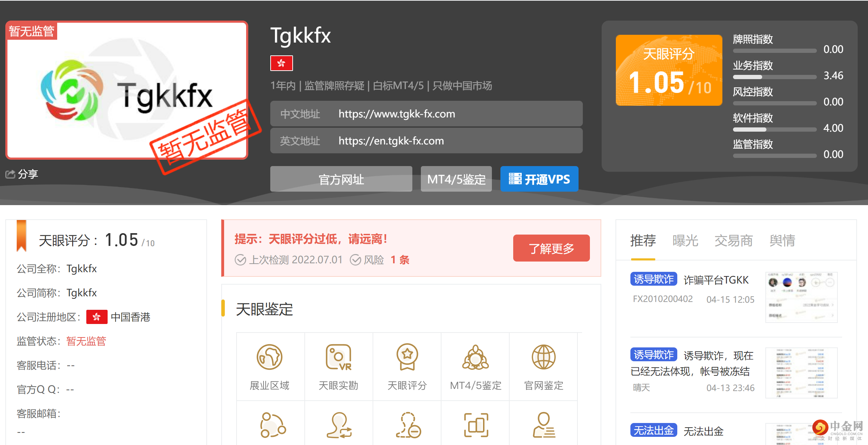Click the 上次检测 checkmark circle toggle

240,260
